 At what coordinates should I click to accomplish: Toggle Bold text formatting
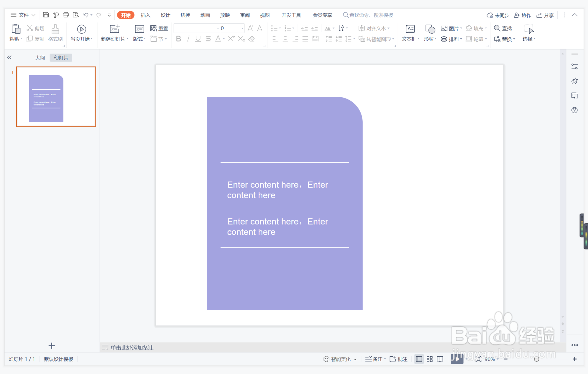tap(178, 39)
